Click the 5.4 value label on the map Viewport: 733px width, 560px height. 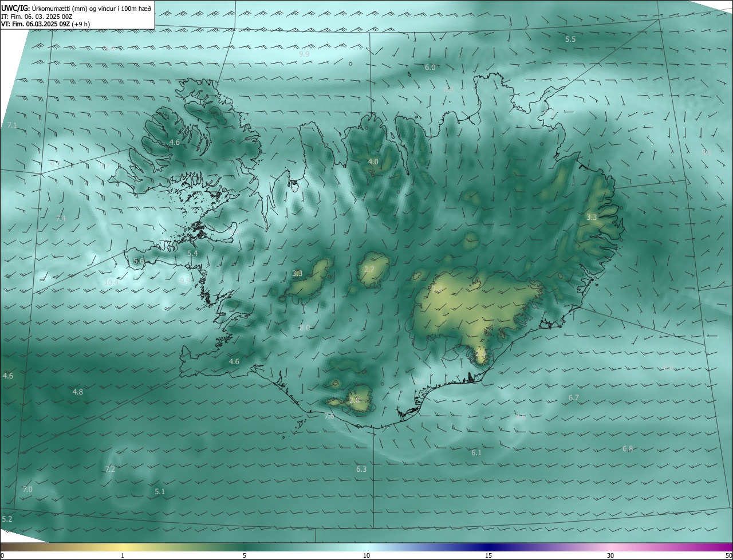(192, 253)
